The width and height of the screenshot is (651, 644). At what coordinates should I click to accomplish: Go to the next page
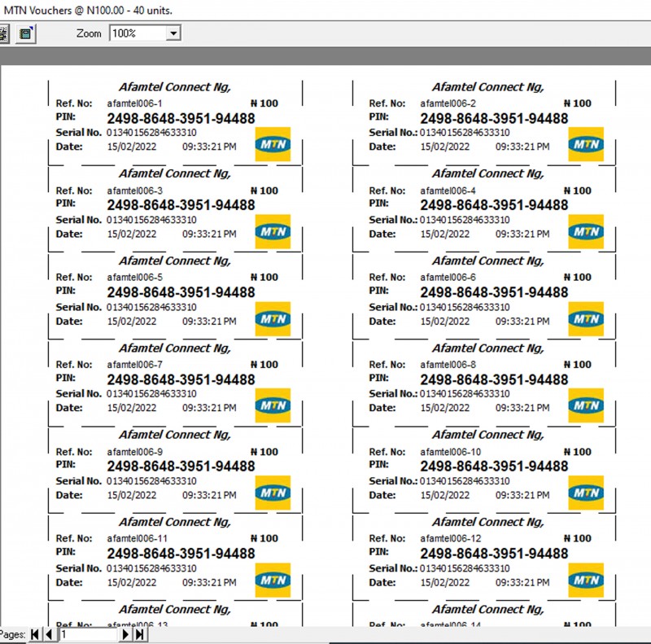[x=125, y=634]
